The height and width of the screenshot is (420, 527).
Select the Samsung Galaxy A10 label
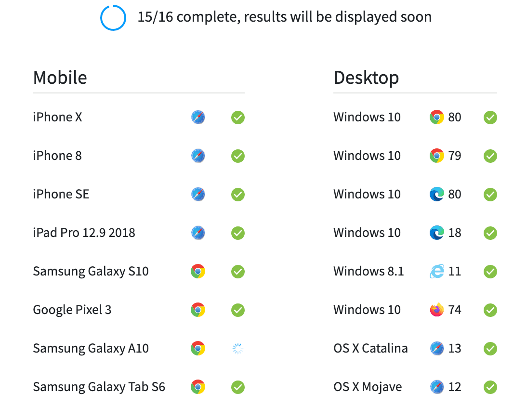(91, 349)
